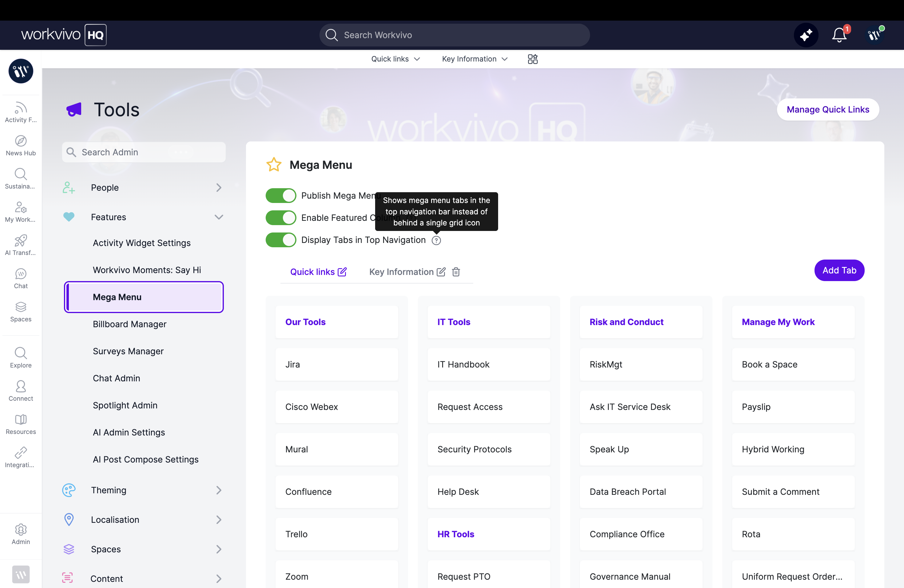Expand the Key Information top navigation dropdown
Screen dimensions: 904x588
pos(475,59)
